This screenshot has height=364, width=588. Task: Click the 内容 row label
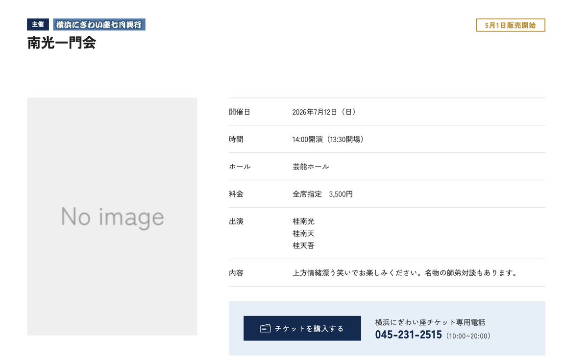coord(236,273)
